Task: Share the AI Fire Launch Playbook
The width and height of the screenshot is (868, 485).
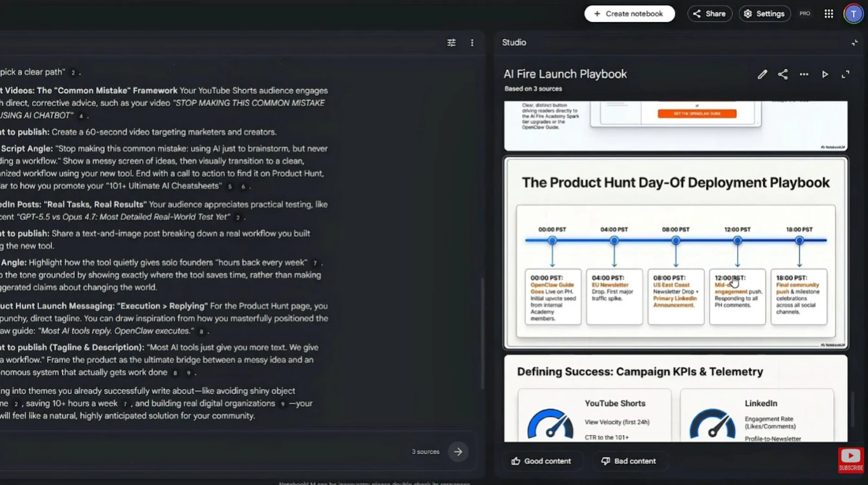Action: pyautogui.click(x=783, y=74)
